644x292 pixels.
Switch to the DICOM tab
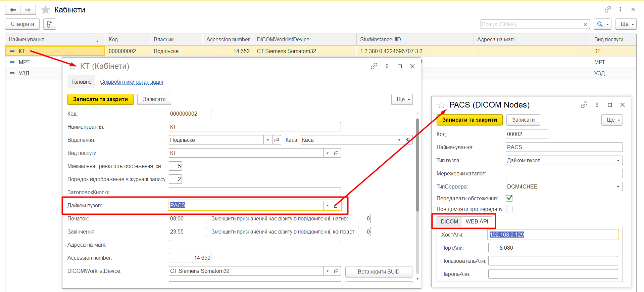[x=449, y=221]
